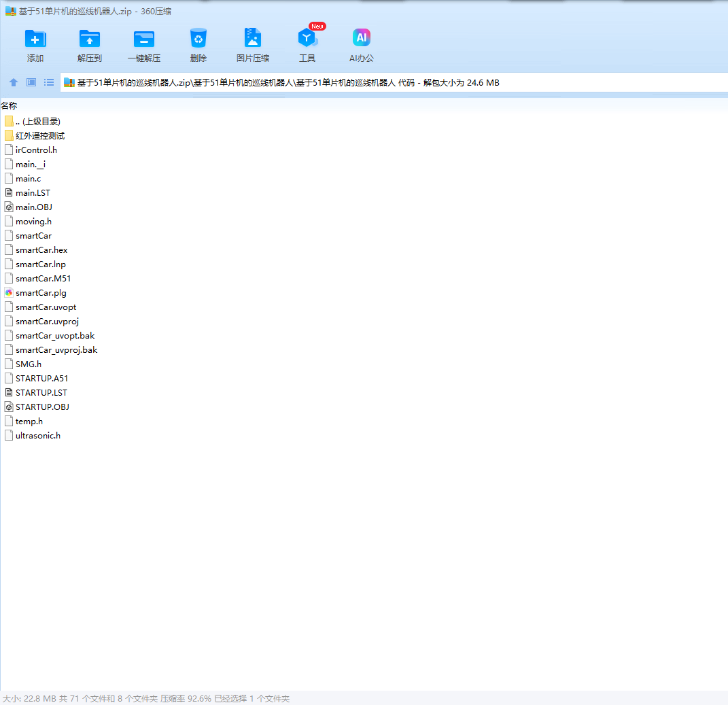Click the 360压缩 title bar app icon
The width and height of the screenshot is (728, 705).
coord(11,11)
